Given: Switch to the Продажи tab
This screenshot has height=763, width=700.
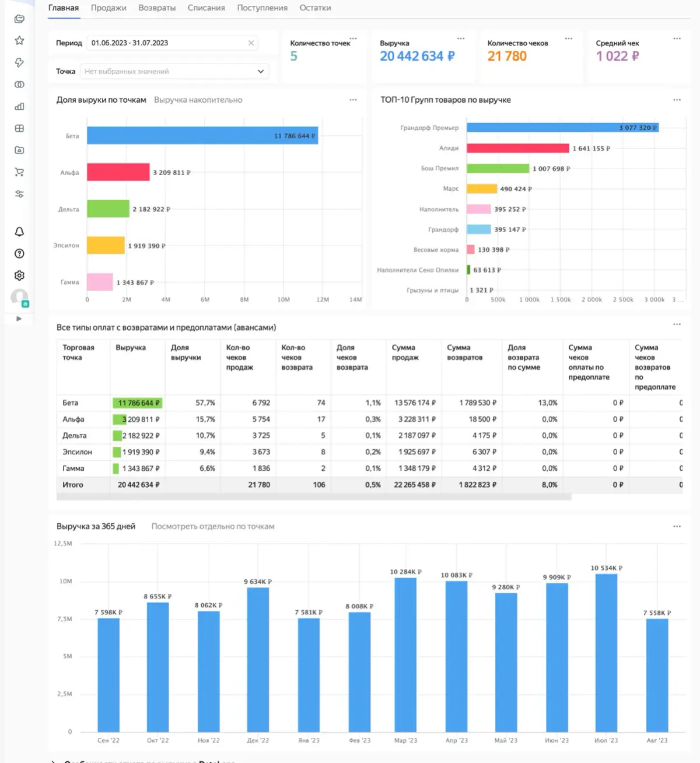Looking at the screenshot, I should coord(108,8).
